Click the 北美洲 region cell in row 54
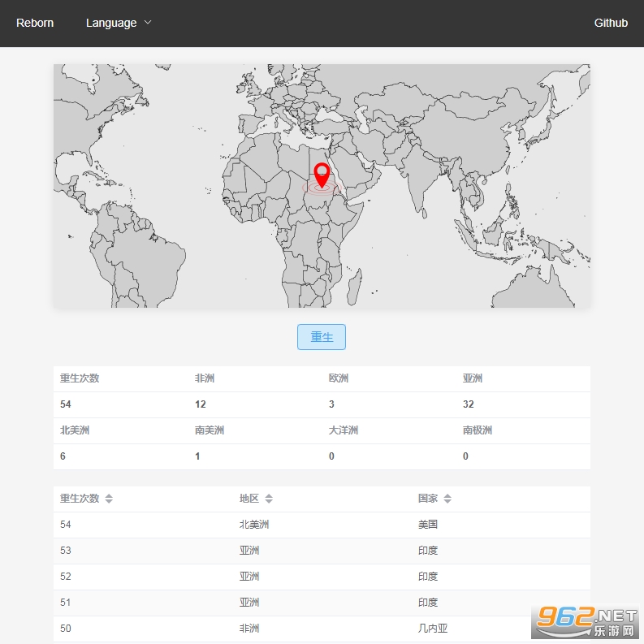 [x=253, y=525]
